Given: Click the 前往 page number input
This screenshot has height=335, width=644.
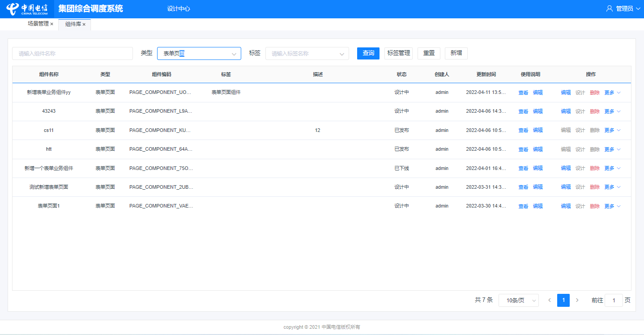Looking at the screenshot, I should tap(614, 301).
